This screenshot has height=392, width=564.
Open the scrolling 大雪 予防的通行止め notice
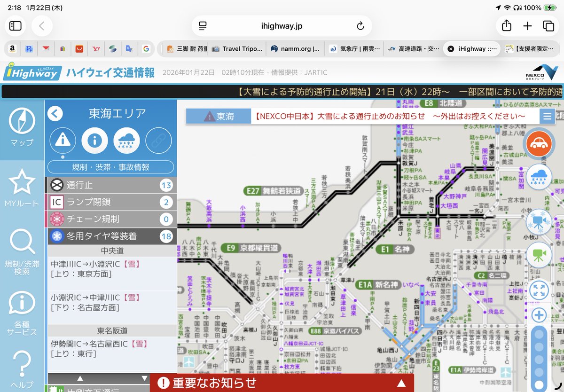[282, 91]
